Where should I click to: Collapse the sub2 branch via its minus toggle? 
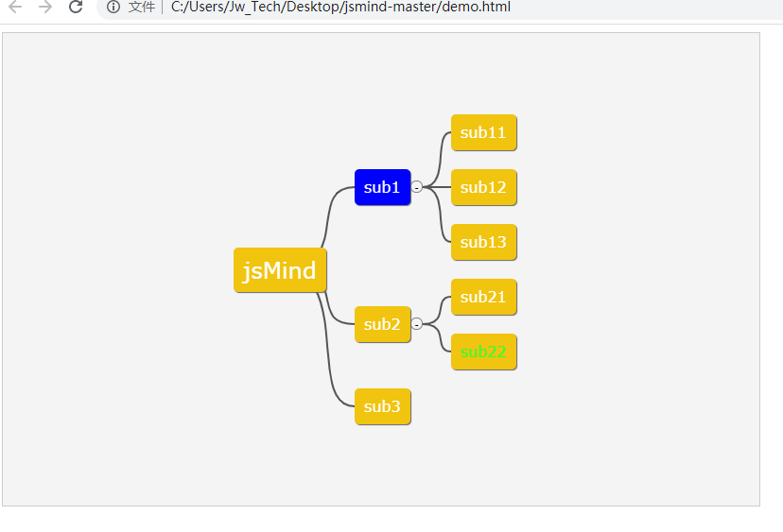(417, 324)
